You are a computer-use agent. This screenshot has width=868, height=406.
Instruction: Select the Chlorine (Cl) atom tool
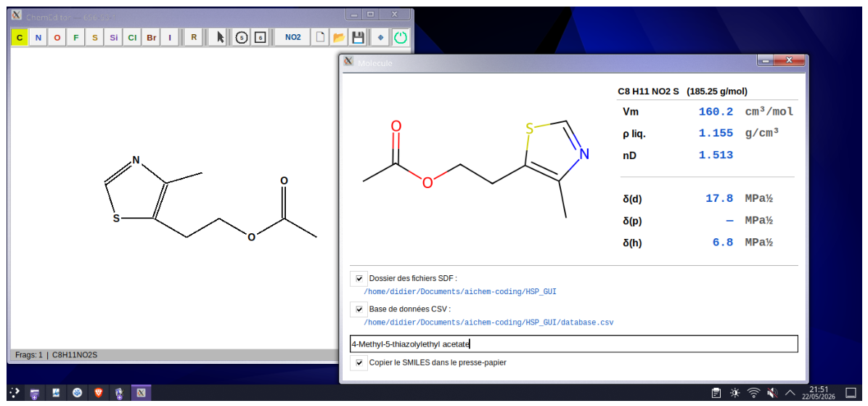[132, 38]
